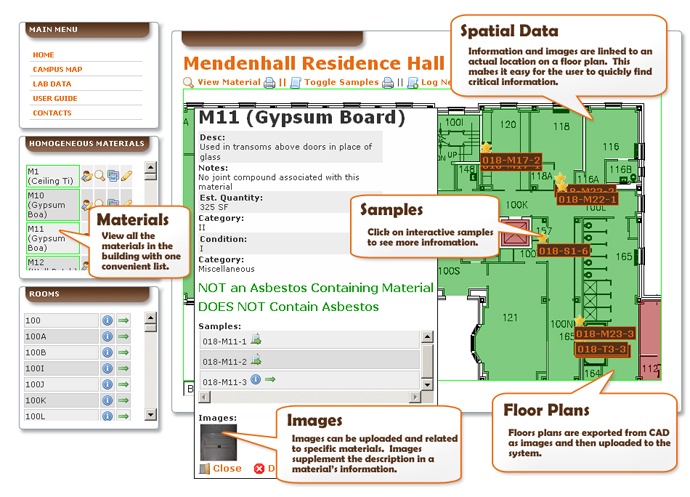Click the View Material link
Screen dimensions: 690x497
pyautogui.click(x=229, y=82)
